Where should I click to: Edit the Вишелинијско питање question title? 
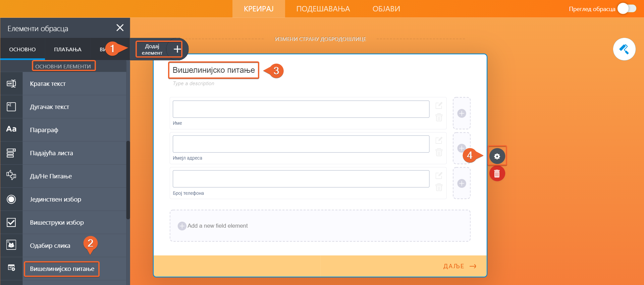click(214, 70)
